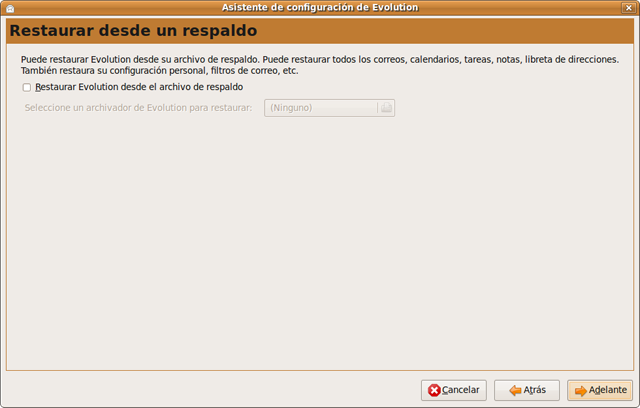640x408 pixels.
Task: Click the word 'Atrás' on the back button
Action: [535, 390]
